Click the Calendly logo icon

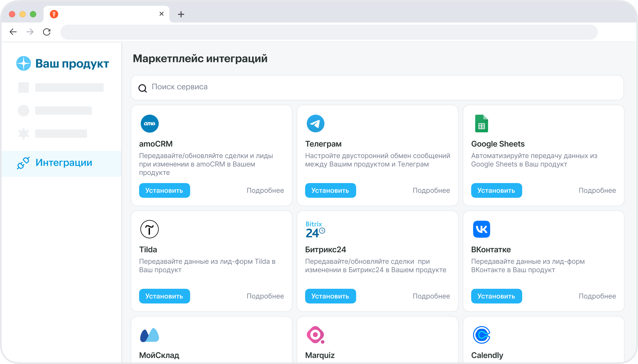(481, 335)
